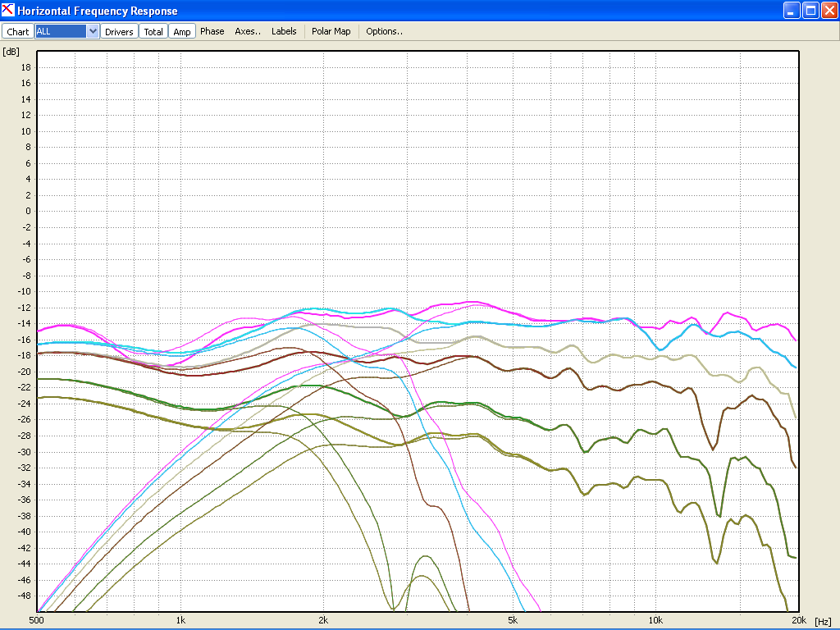
Task: Maximize the Horizontal Frequency Response window
Action: pos(810,10)
